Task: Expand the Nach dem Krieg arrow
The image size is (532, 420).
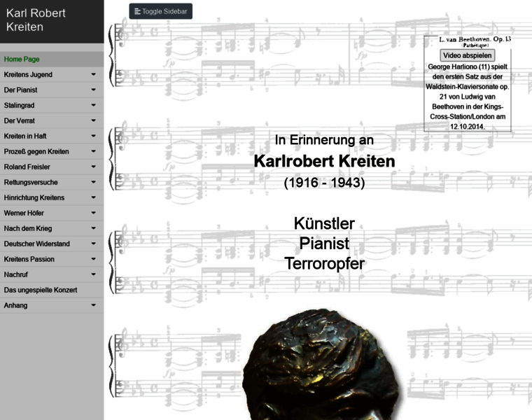Action: (93, 228)
